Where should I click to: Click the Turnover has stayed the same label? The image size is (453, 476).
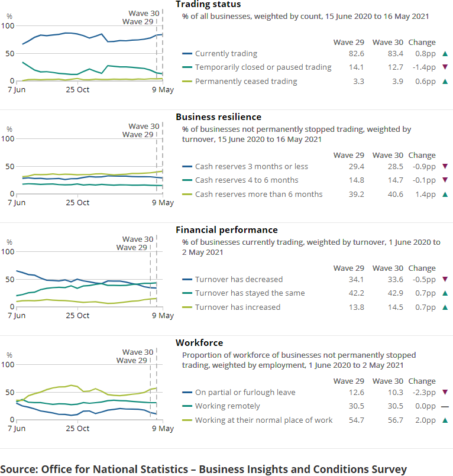pos(250,293)
